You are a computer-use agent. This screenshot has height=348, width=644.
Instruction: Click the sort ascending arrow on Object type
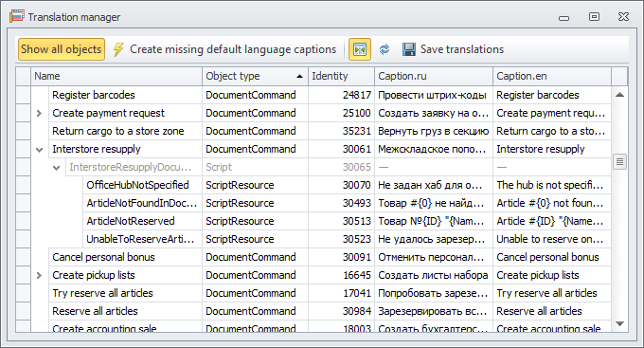[x=300, y=76]
